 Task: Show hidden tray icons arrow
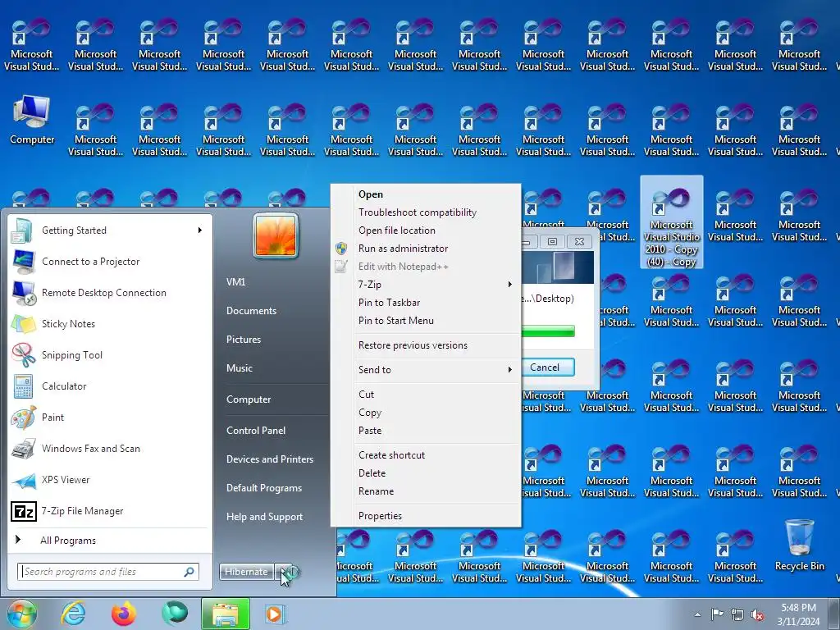tap(697, 614)
